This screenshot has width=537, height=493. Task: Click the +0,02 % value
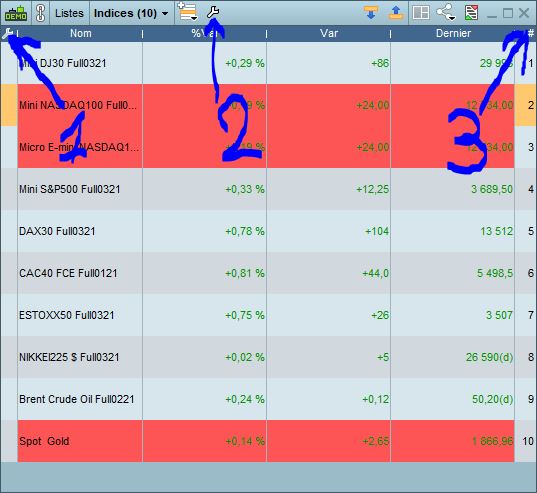pyautogui.click(x=245, y=357)
